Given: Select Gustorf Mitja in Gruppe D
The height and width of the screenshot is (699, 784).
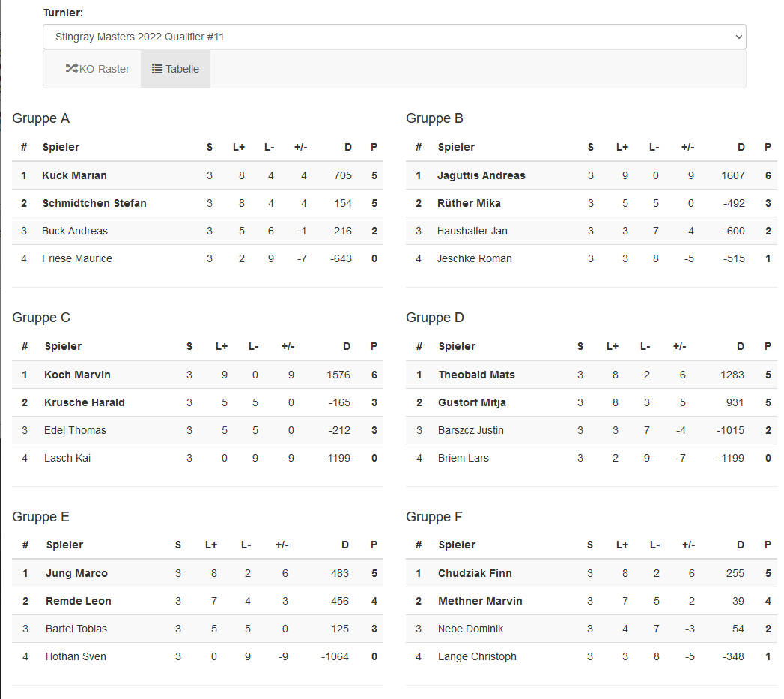Looking at the screenshot, I should point(472,402).
